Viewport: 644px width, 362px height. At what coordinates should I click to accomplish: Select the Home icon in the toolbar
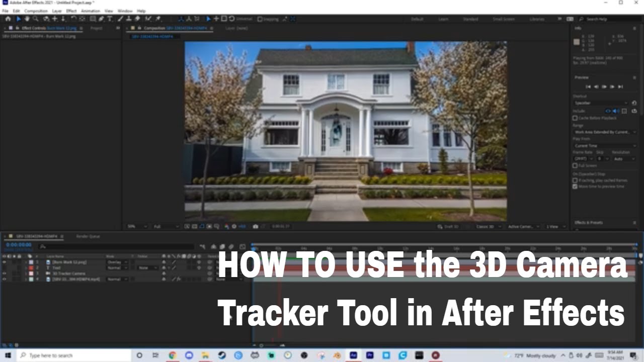(8, 19)
